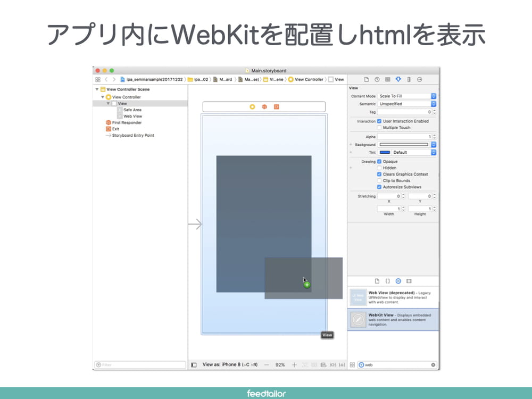Click the blue Tint color swatch

(x=385, y=152)
